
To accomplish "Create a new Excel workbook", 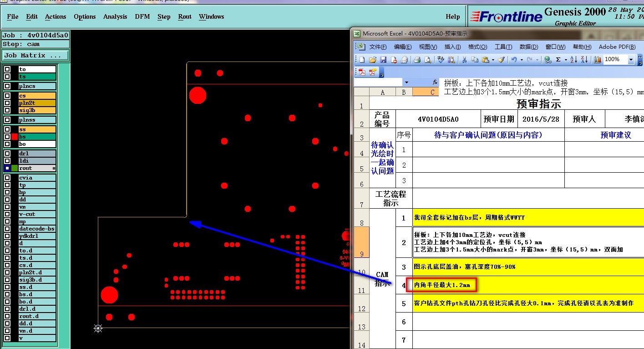I will coord(362,60).
